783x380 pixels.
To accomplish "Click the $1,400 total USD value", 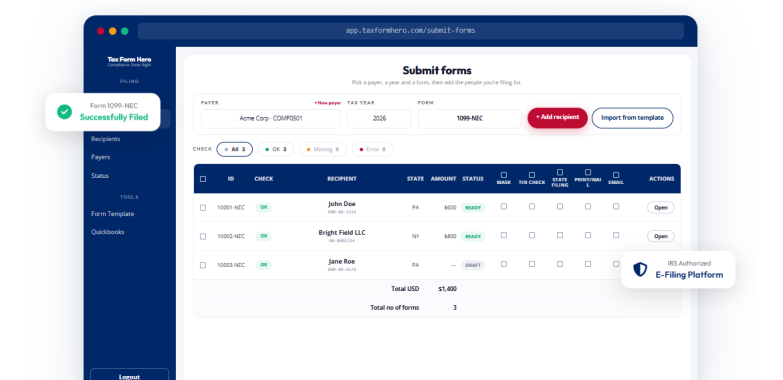I will click(447, 289).
